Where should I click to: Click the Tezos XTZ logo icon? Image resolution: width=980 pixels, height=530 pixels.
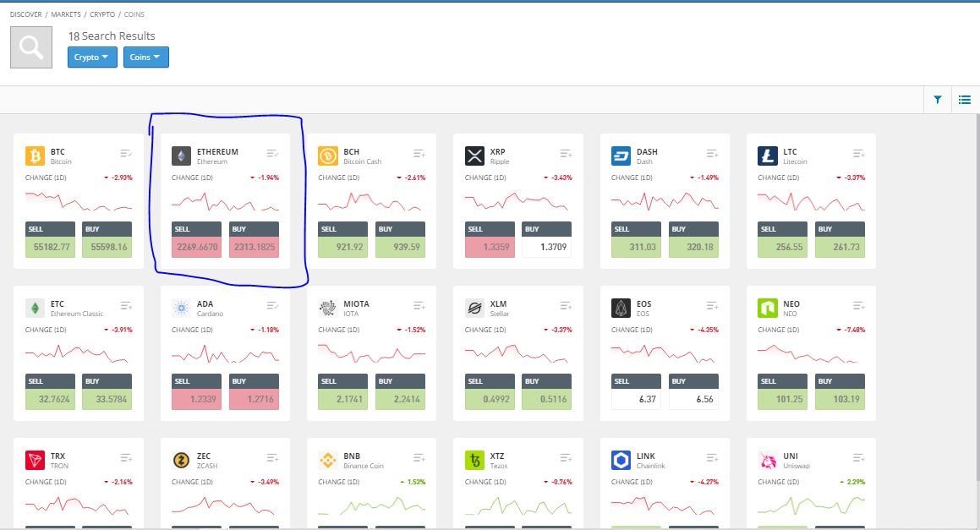click(x=474, y=460)
